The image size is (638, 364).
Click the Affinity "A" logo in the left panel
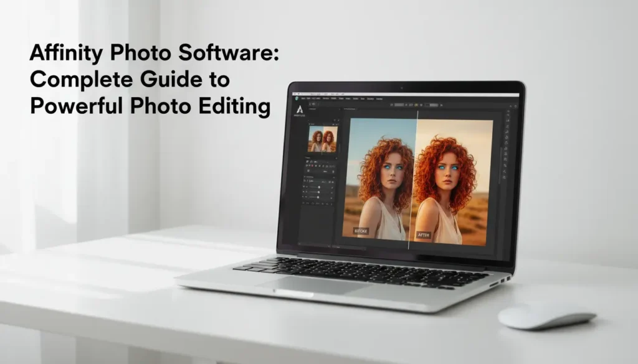pyautogui.click(x=300, y=110)
